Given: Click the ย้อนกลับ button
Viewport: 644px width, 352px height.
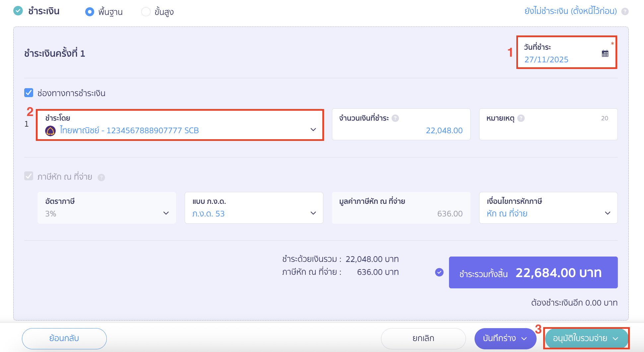Looking at the screenshot, I should coord(64,338).
